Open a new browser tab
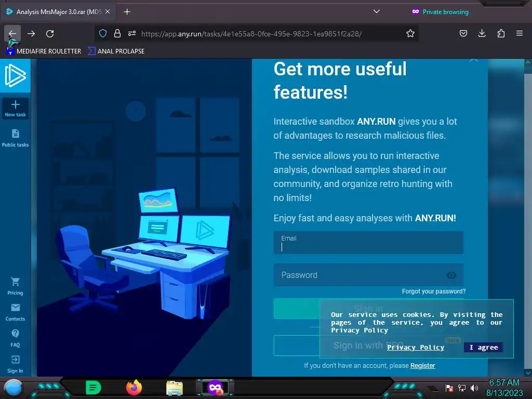The width and height of the screenshot is (532, 399). (x=127, y=12)
